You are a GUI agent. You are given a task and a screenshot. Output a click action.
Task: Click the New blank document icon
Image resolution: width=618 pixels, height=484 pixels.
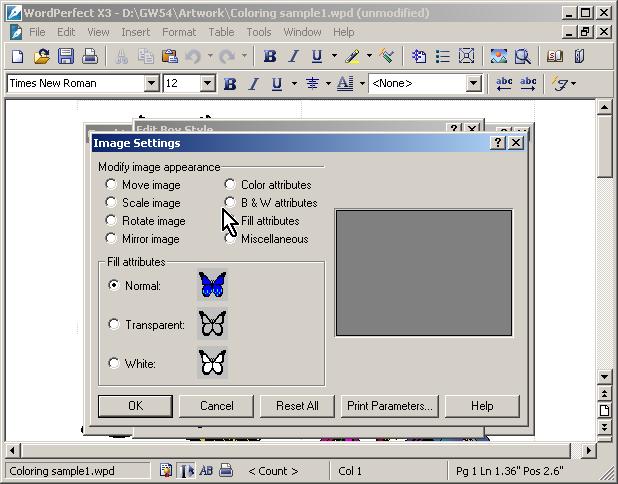[x=17, y=56]
